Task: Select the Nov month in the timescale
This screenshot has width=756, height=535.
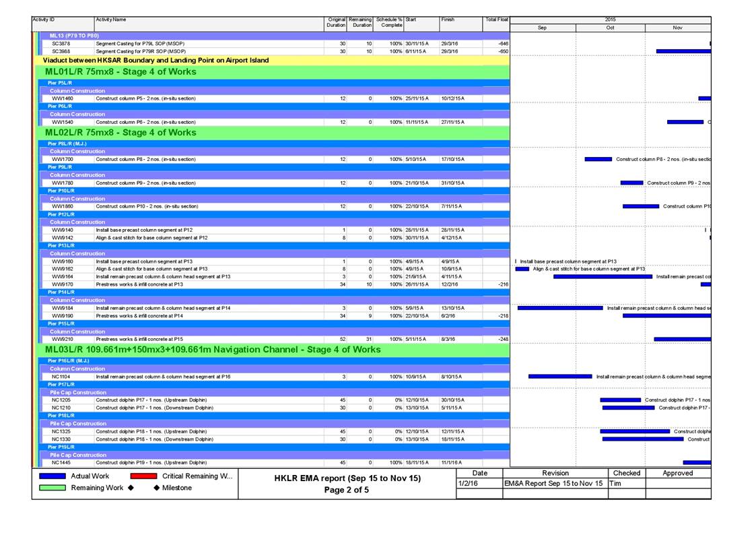Action: click(678, 28)
